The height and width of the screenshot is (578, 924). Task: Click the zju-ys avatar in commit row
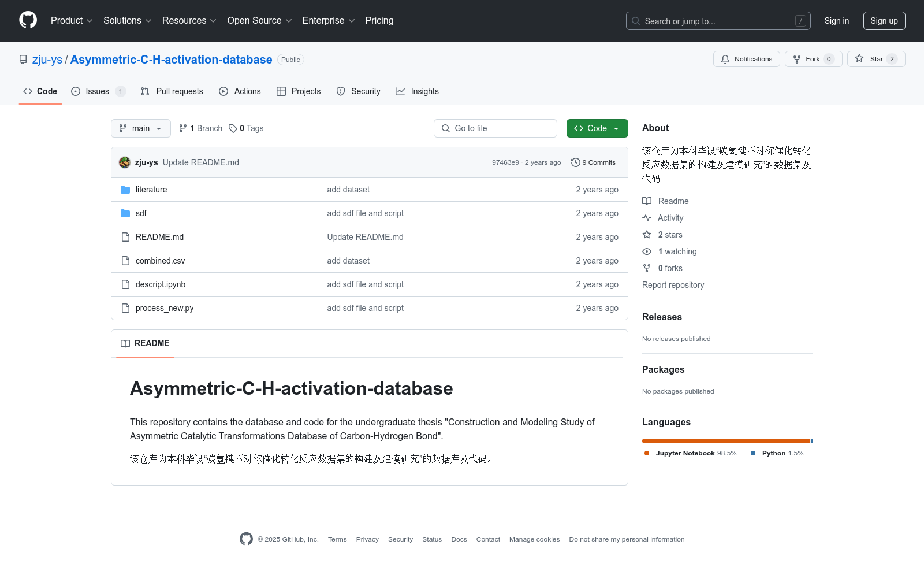click(x=125, y=162)
